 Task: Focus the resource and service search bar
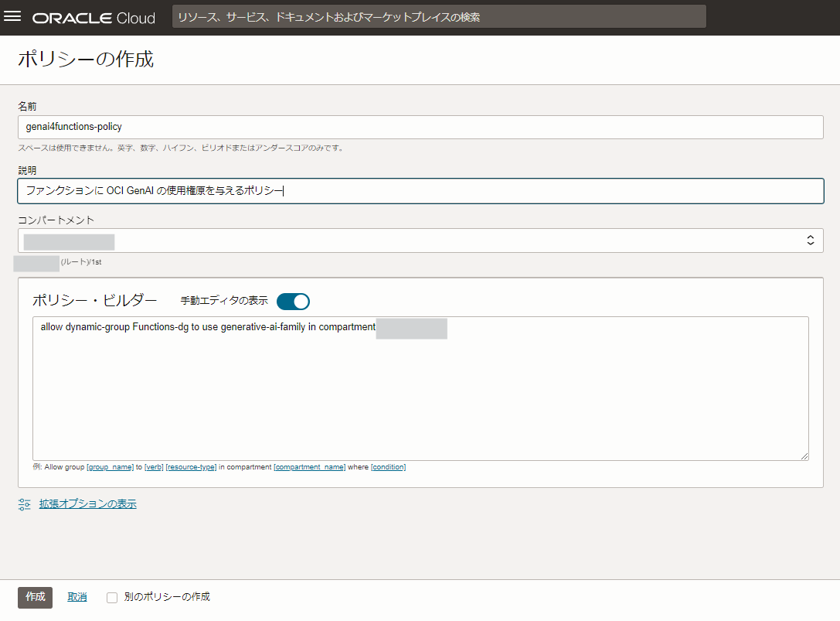(x=439, y=16)
